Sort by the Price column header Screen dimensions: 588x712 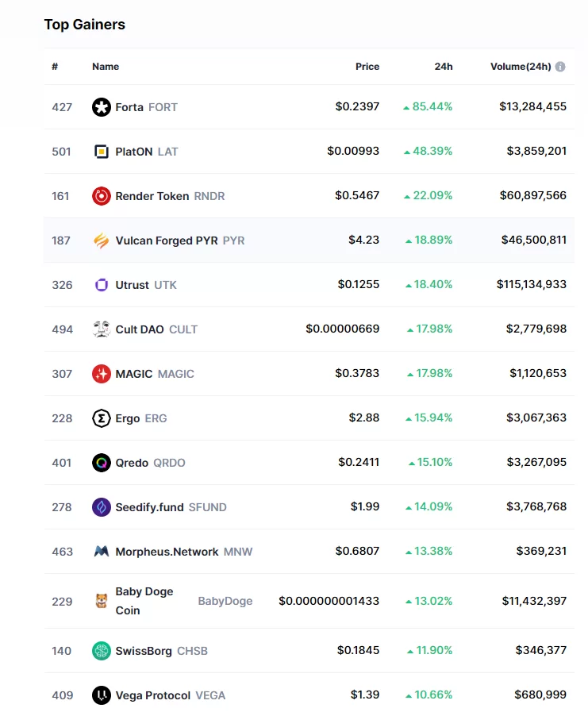tap(367, 67)
